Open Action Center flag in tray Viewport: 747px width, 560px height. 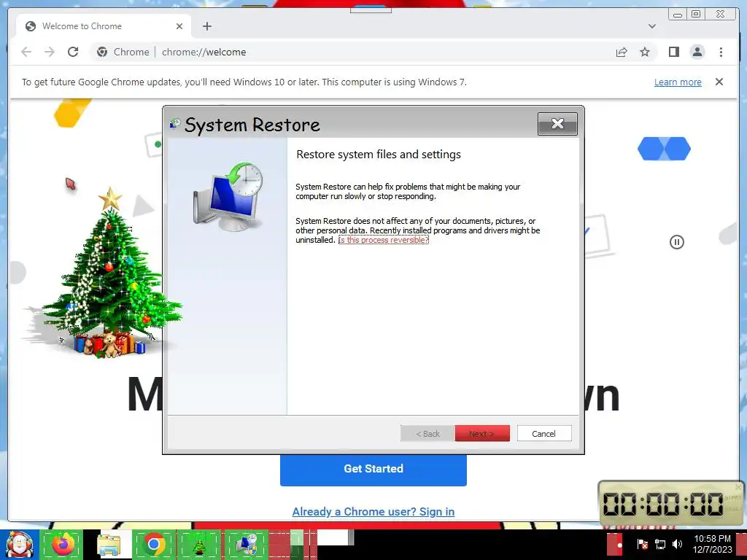click(642, 544)
